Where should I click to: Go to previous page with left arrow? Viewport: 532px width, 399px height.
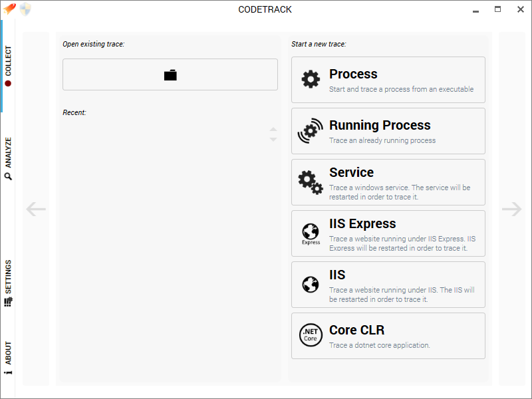pyautogui.click(x=36, y=209)
